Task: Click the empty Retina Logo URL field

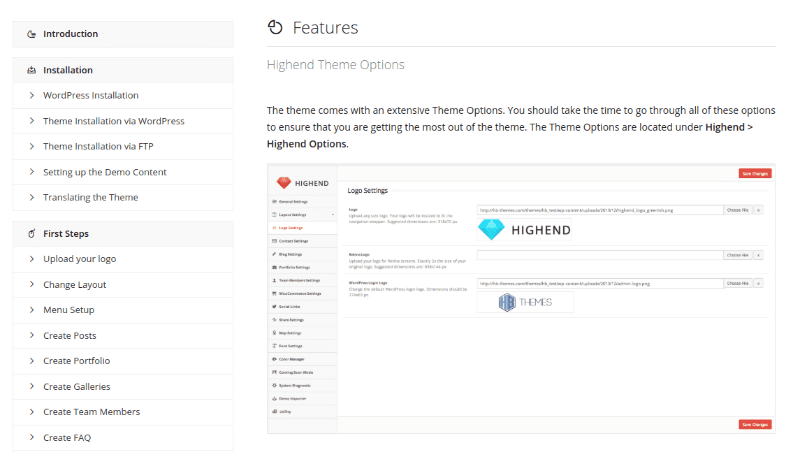Action: click(x=600, y=255)
